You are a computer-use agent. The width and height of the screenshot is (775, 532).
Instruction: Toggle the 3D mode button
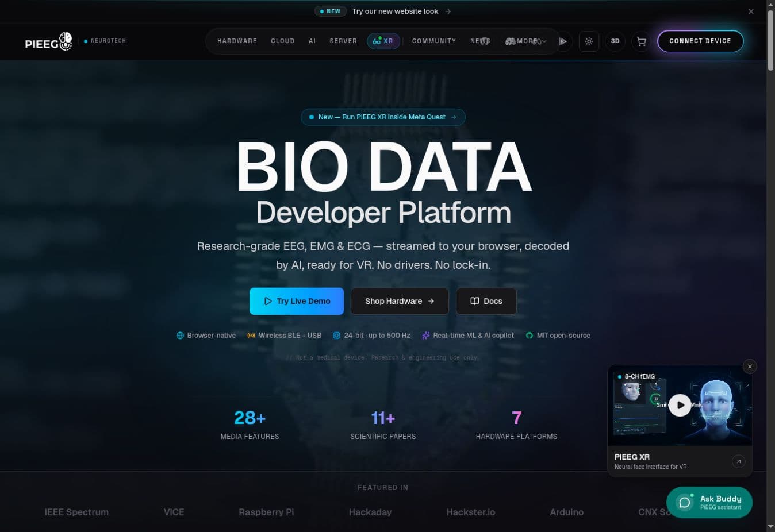[x=615, y=41]
